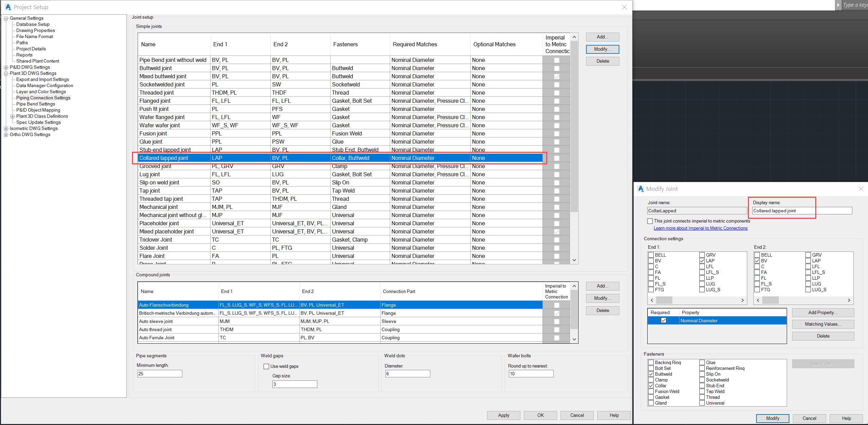Select Piping Connection Settings in the tree
The width and height of the screenshot is (868, 425).
43,98
